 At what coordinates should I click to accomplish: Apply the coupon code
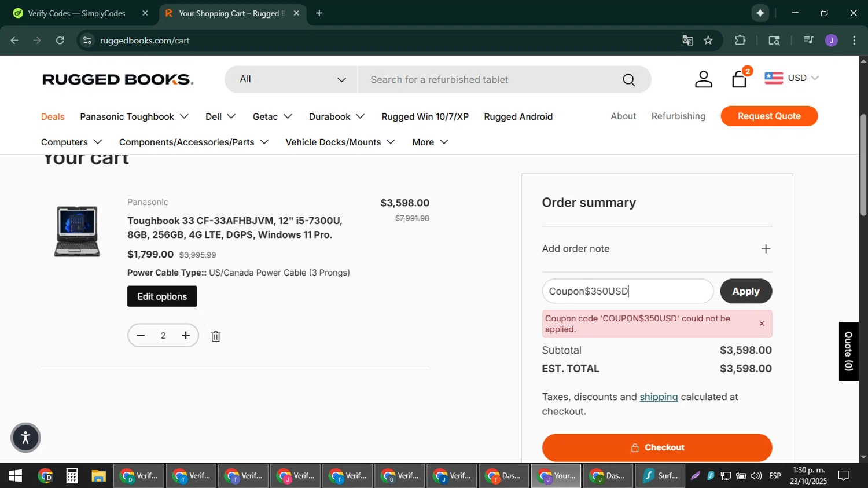[x=746, y=291]
